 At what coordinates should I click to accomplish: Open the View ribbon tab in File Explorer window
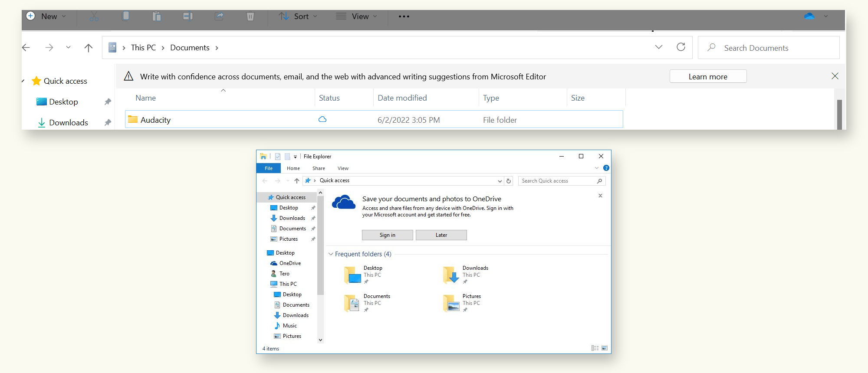(343, 168)
